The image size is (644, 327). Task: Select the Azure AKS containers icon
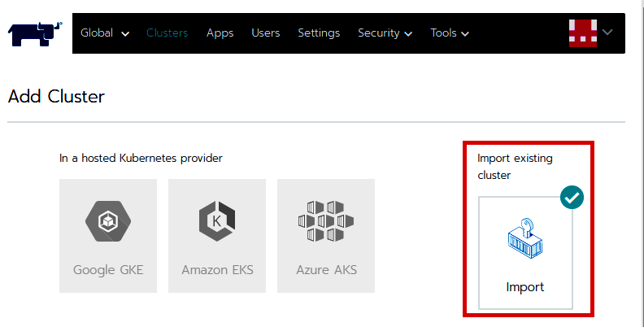[326, 221]
